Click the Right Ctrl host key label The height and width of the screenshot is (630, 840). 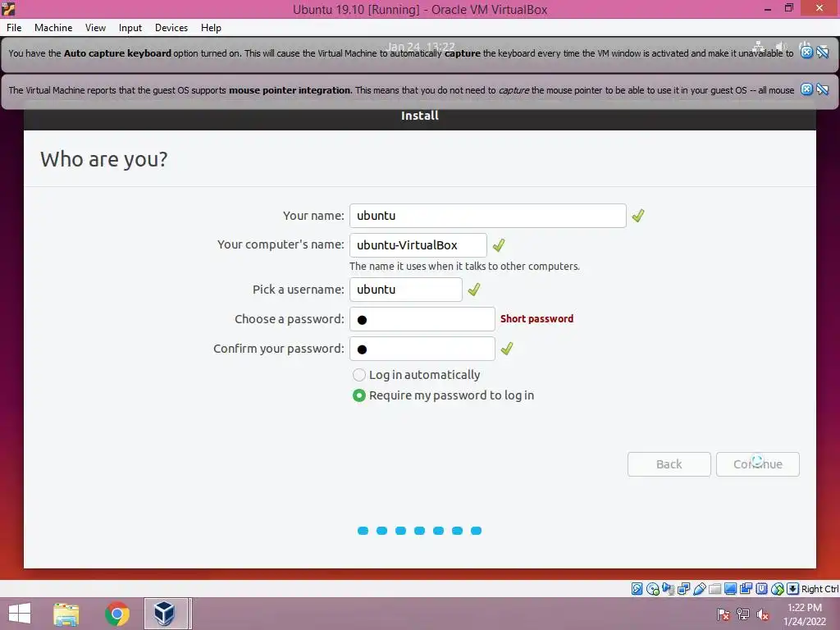click(819, 589)
